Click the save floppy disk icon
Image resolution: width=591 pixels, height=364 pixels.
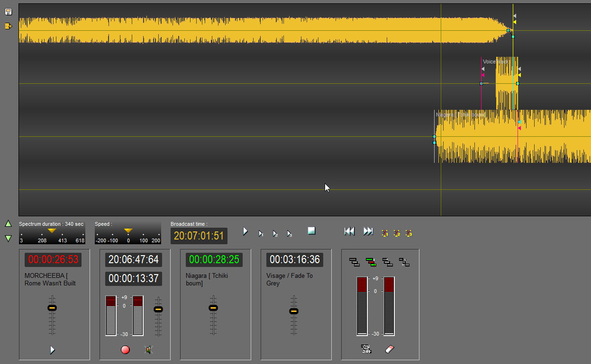click(x=8, y=11)
